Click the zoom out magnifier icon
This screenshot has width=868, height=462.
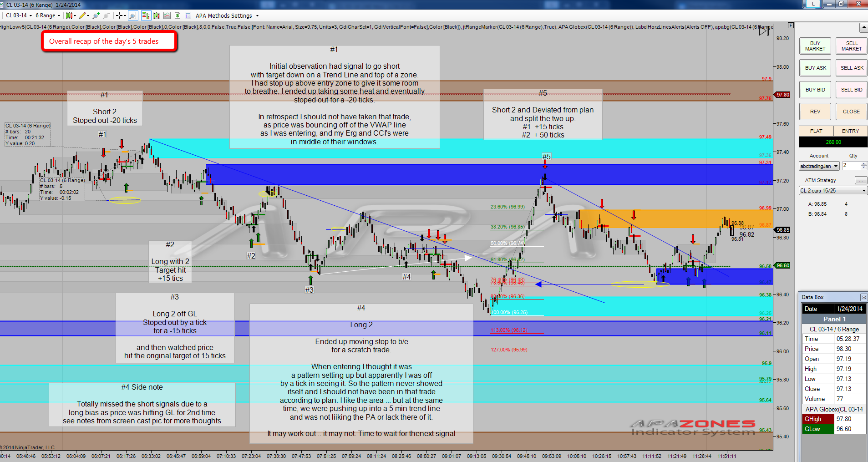[x=107, y=15]
